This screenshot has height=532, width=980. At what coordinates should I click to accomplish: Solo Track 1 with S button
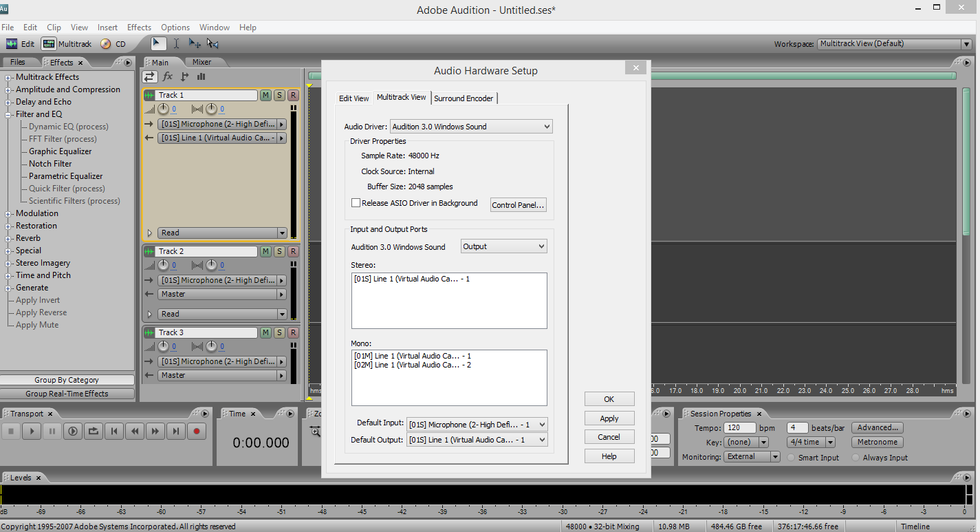click(279, 95)
